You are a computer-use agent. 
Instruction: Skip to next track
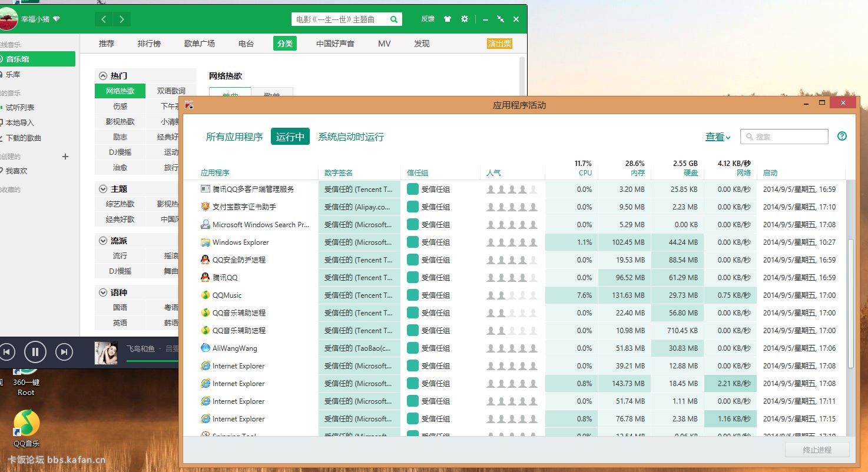pyautogui.click(x=64, y=352)
